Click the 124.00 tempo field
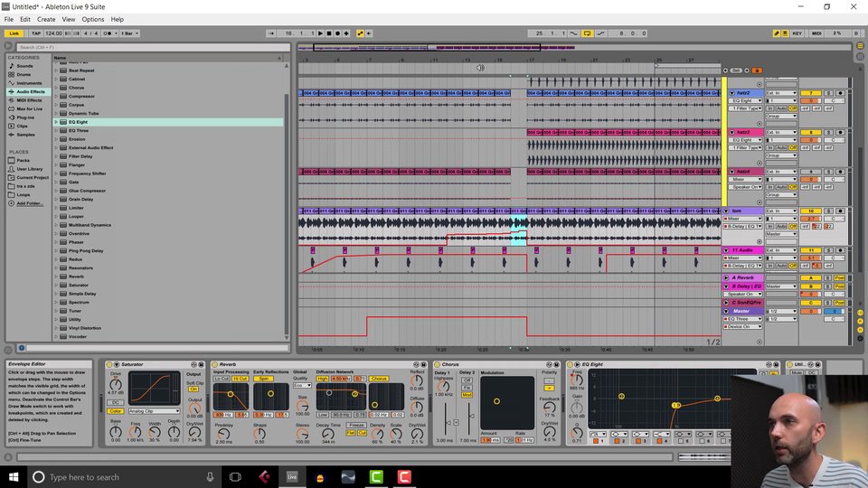This screenshot has height=488, width=868. coord(53,33)
